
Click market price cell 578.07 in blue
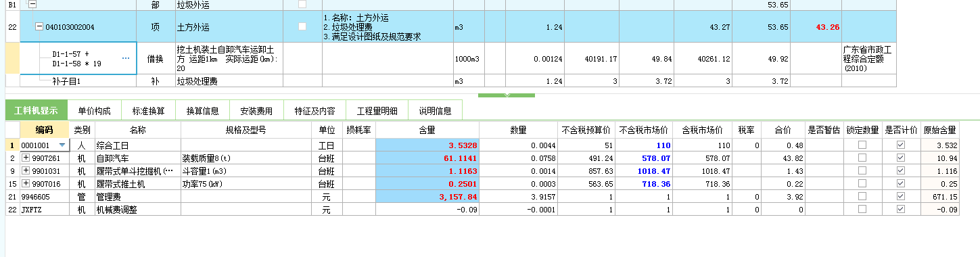[x=644, y=158]
